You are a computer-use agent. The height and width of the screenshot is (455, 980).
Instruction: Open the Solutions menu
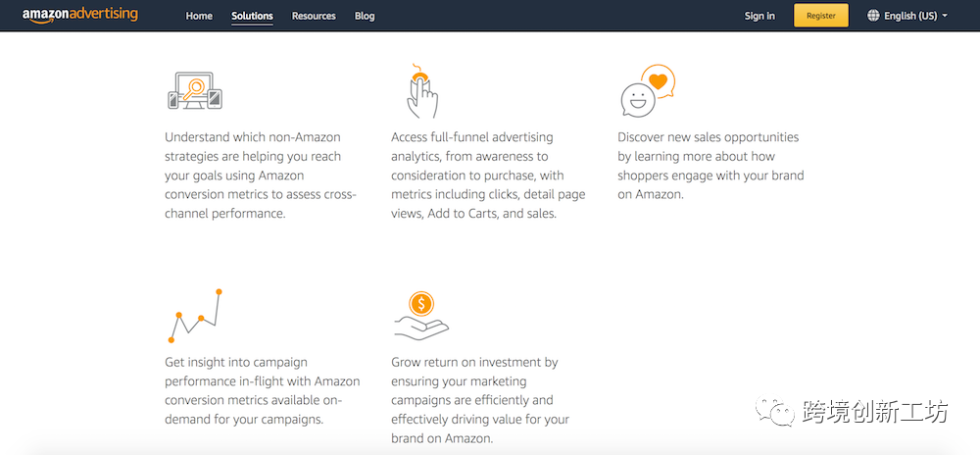coord(252,16)
